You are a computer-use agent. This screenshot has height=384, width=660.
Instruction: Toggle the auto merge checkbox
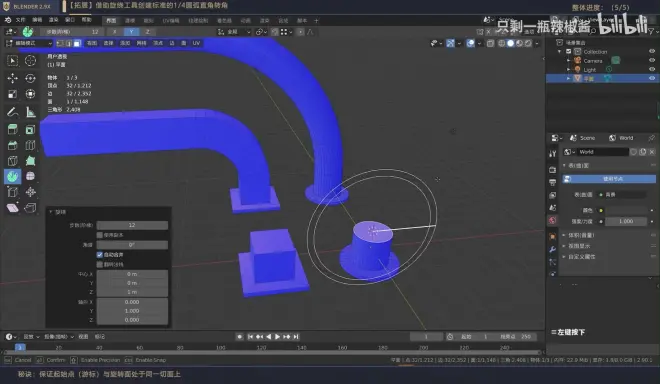pos(100,254)
